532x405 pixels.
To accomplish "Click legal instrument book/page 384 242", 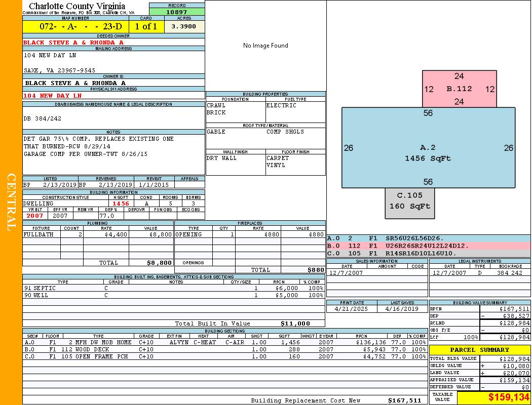I will pos(510,273).
